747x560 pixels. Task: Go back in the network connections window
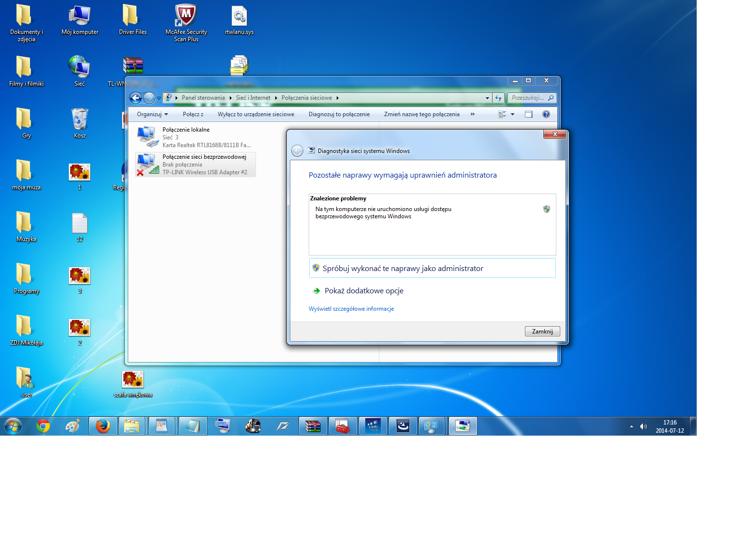tap(135, 98)
